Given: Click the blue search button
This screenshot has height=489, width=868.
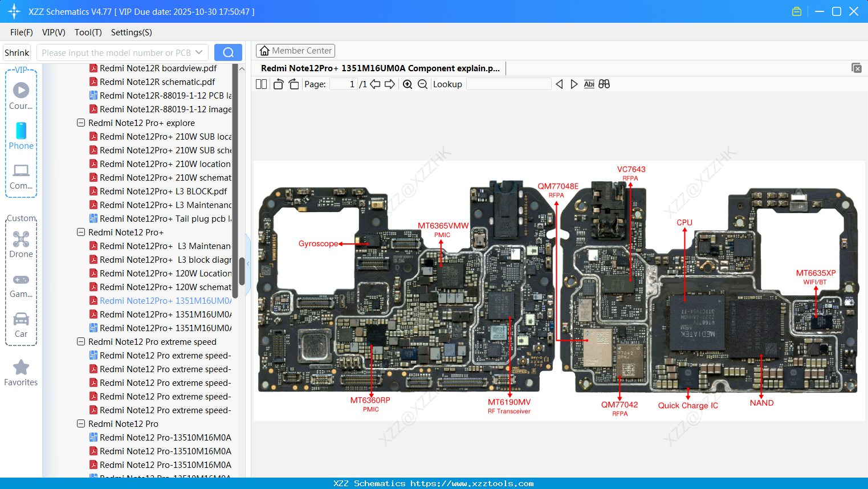Looking at the screenshot, I should click(228, 52).
